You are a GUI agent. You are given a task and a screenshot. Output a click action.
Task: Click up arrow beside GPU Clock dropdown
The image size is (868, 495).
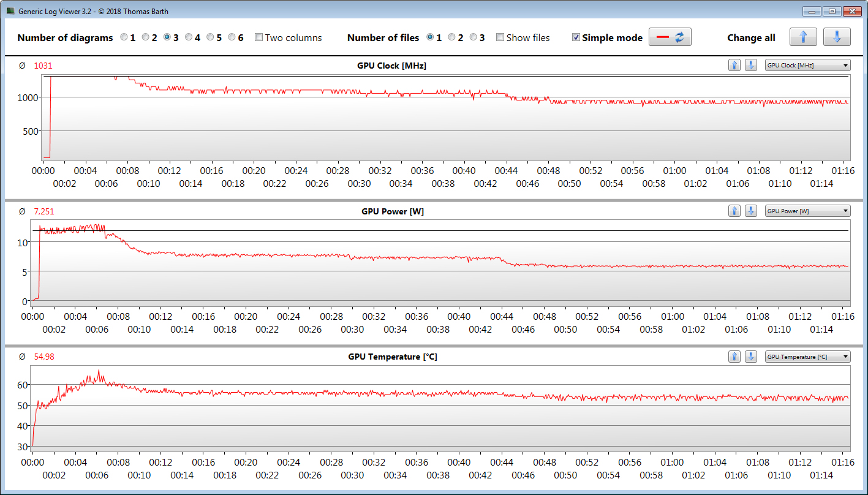[x=734, y=66]
